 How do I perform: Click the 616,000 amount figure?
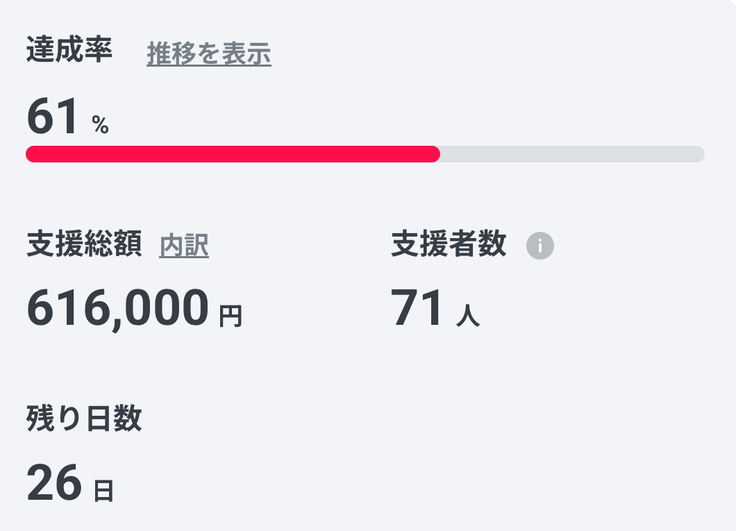(x=117, y=308)
